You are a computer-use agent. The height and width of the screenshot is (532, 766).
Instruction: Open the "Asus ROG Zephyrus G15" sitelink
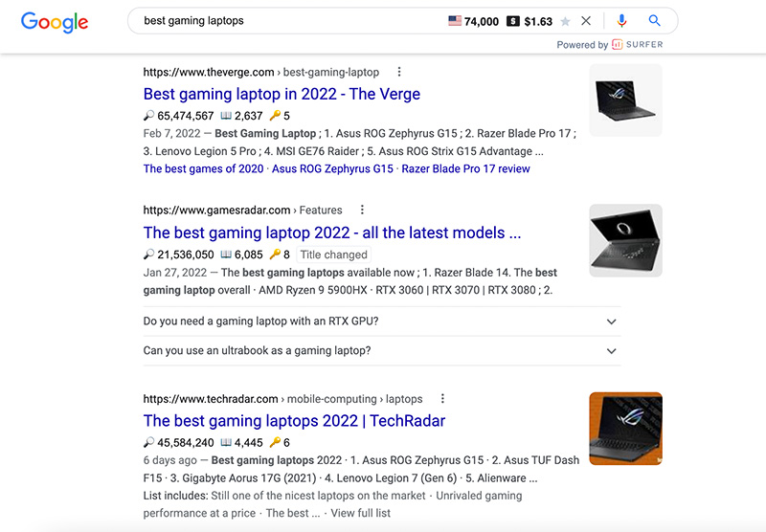click(x=332, y=168)
